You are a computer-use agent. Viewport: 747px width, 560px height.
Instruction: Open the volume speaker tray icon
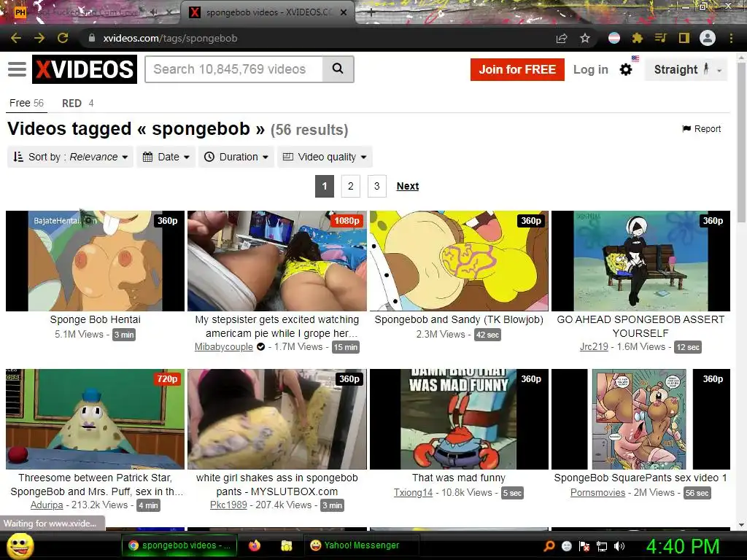619,545
